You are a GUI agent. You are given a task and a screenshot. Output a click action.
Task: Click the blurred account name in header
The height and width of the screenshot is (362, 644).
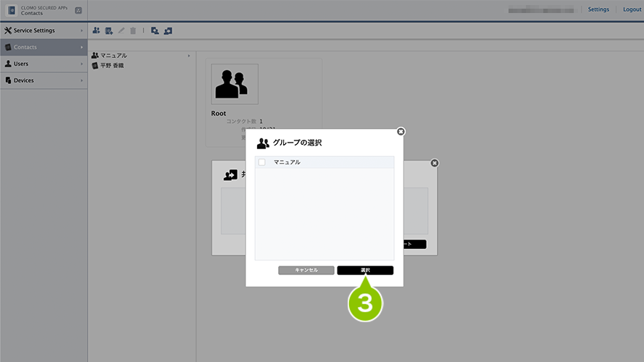click(x=541, y=10)
